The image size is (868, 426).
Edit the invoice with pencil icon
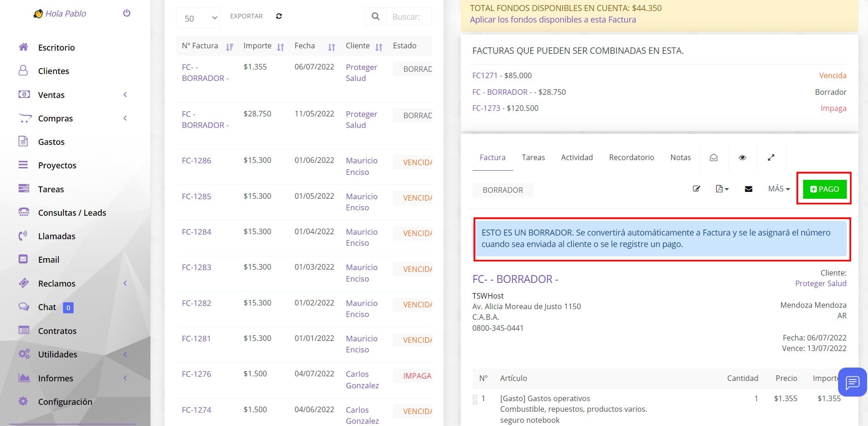pyautogui.click(x=696, y=189)
